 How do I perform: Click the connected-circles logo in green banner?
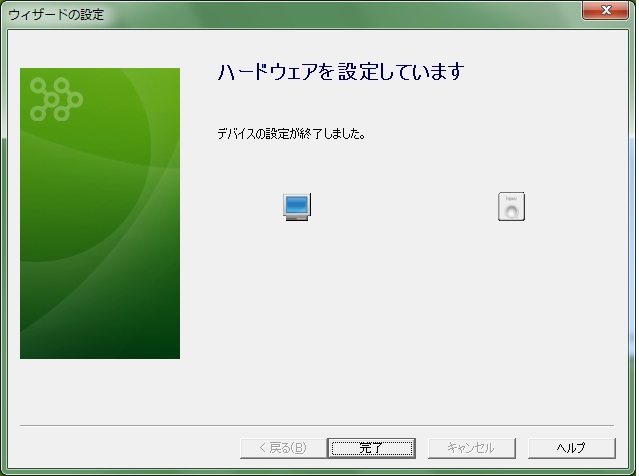click(56, 99)
